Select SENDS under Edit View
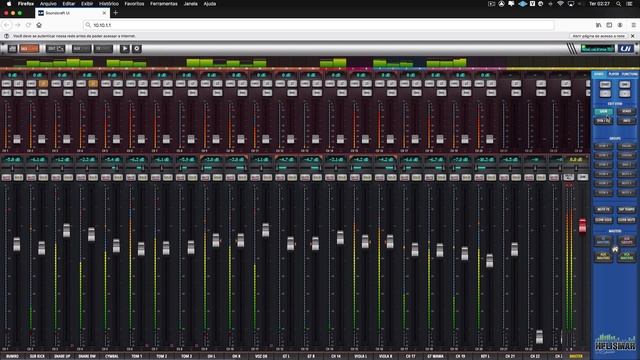This screenshot has height=360, width=640. tap(626, 111)
